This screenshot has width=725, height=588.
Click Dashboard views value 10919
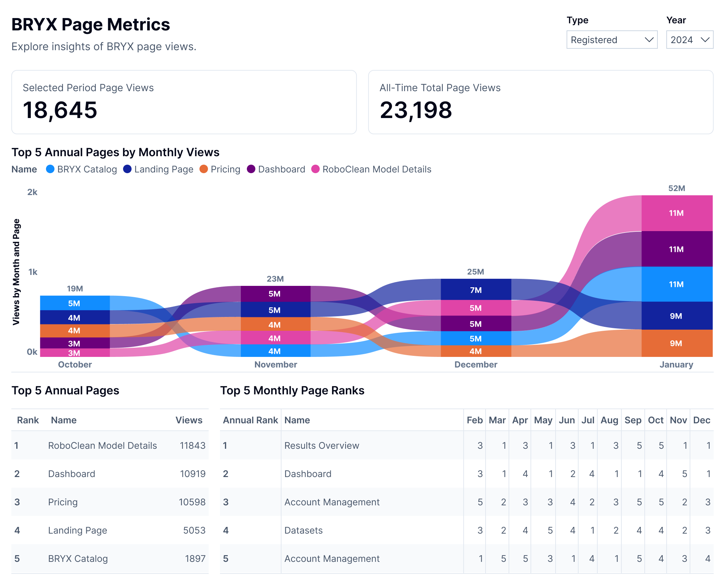tap(193, 474)
